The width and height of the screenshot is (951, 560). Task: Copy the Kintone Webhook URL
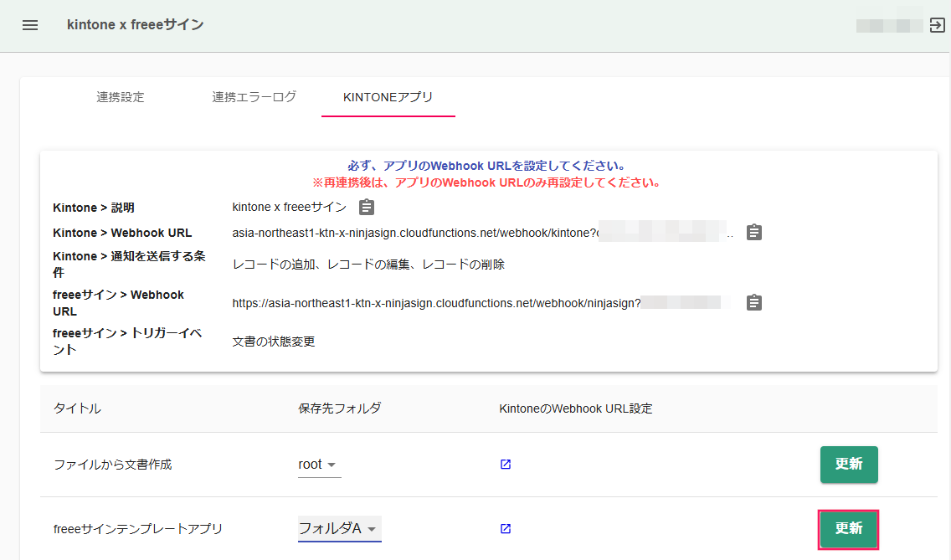[754, 233]
